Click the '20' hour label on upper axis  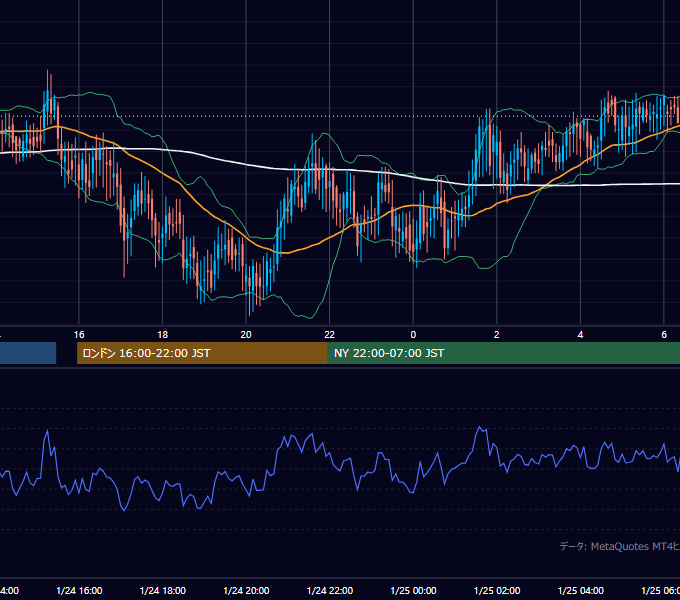point(246,335)
